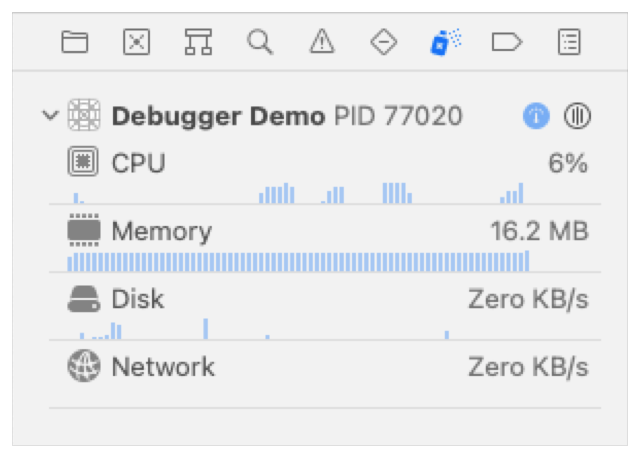
Task: Open the Memory gauge report
Action: [161, 231]
